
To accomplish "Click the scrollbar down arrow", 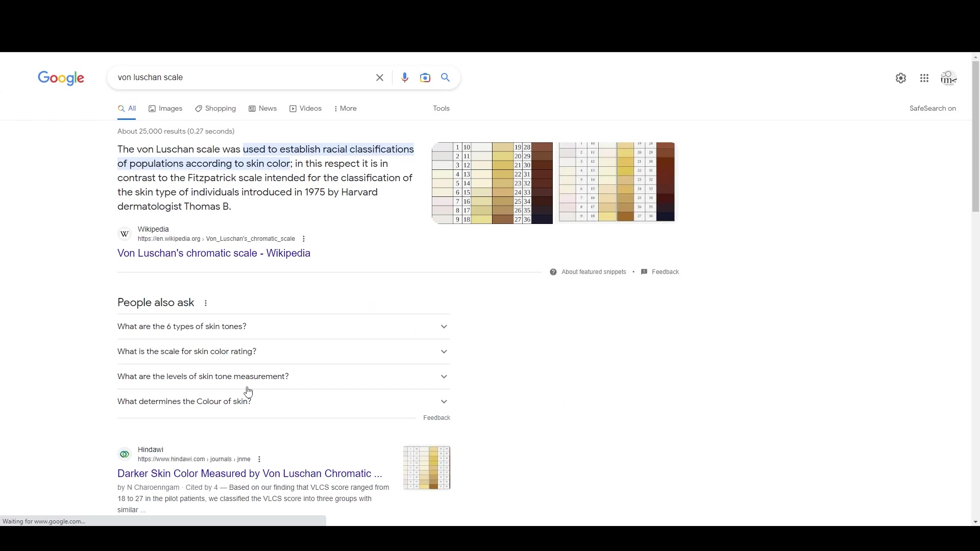I will tap(975, 522).
